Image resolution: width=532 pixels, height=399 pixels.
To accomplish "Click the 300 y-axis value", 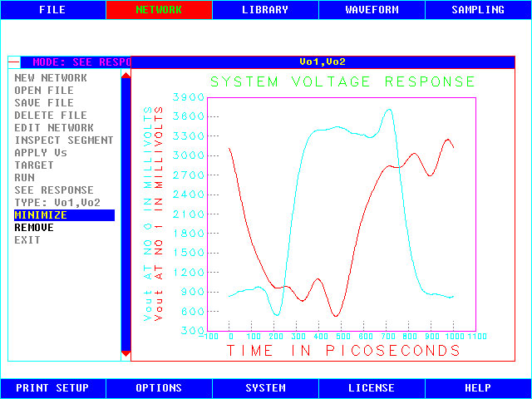I will [193, 331].
